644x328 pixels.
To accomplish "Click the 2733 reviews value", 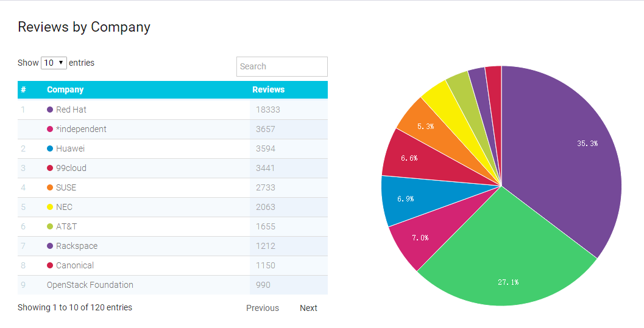I will 265,187.
